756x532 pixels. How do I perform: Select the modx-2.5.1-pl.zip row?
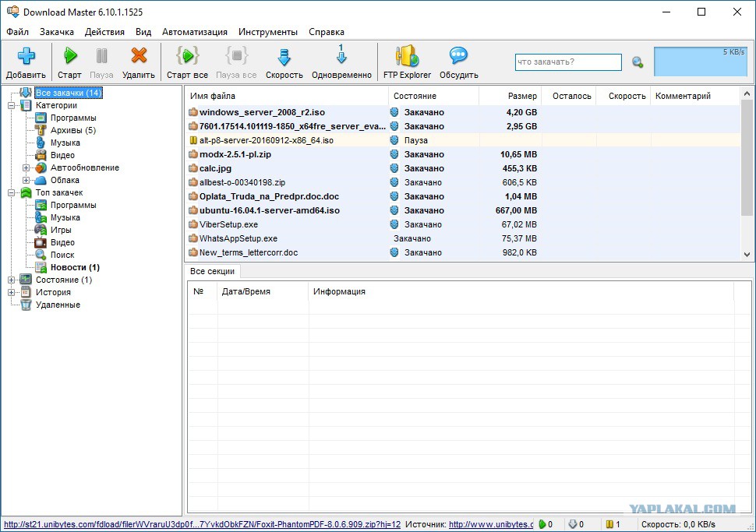pyautogui.click(x=463, y=154)
